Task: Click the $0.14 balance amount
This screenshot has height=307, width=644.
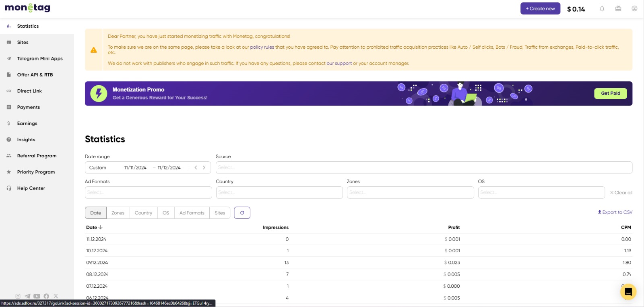Action: (576, 9)
